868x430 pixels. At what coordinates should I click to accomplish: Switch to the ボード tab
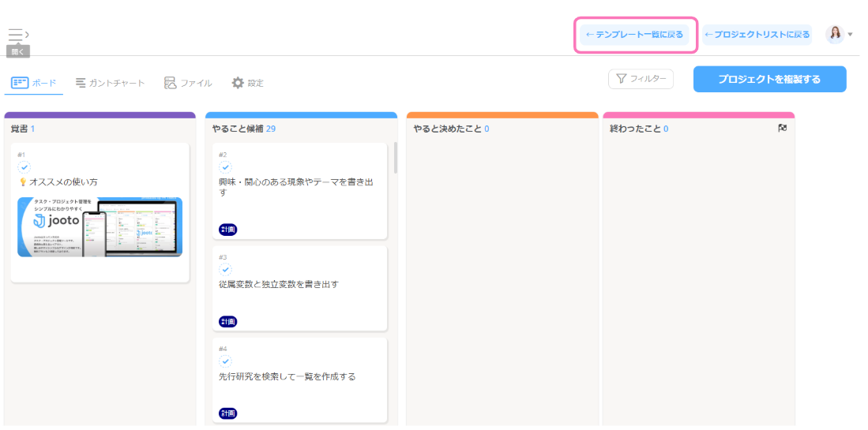pyautogui.click(x=34, y=83)
